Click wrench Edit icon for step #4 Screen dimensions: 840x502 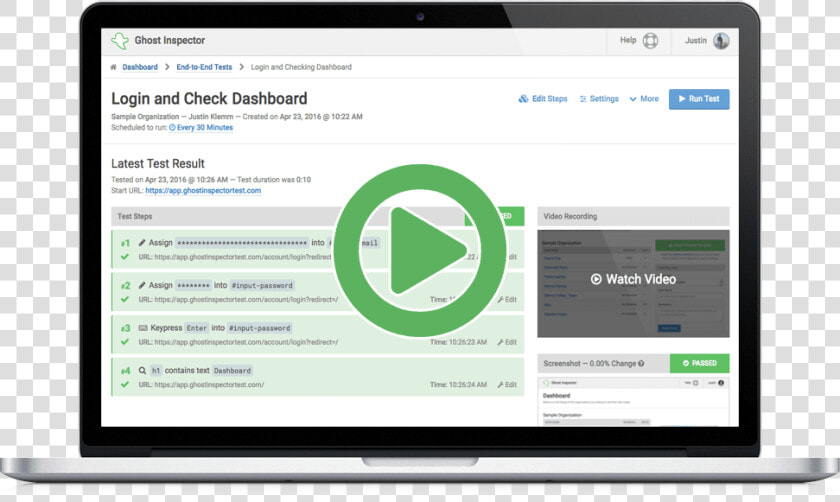500,385
